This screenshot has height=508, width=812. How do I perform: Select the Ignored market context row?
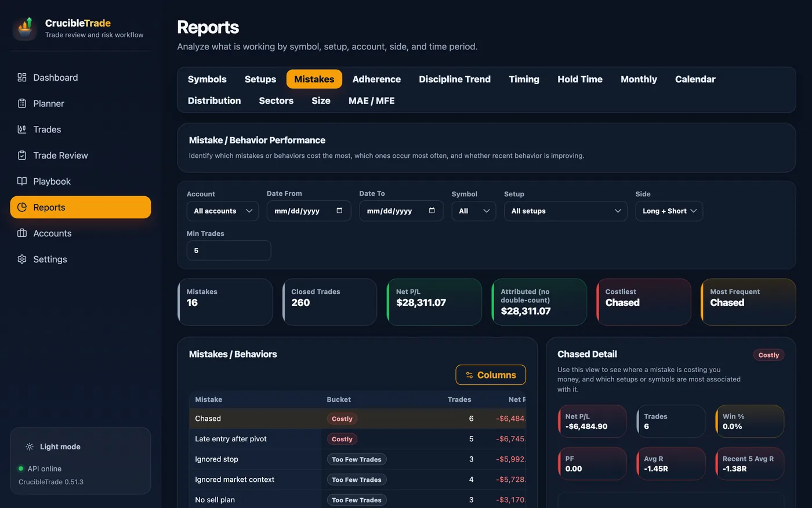pos(357,480)
